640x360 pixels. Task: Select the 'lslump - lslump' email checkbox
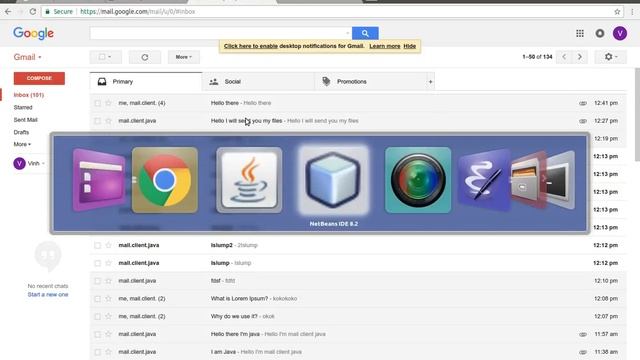click(x=98, y=263)
